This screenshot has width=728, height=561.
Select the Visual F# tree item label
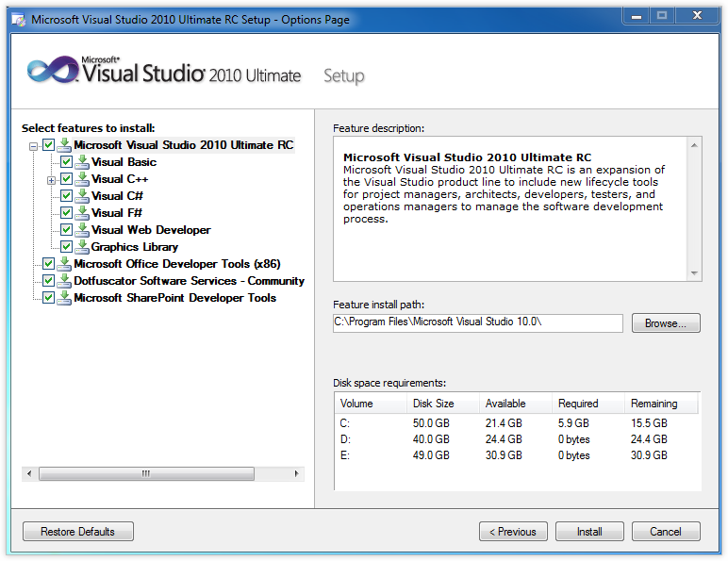pyautogui.click(x=117, y=213)
